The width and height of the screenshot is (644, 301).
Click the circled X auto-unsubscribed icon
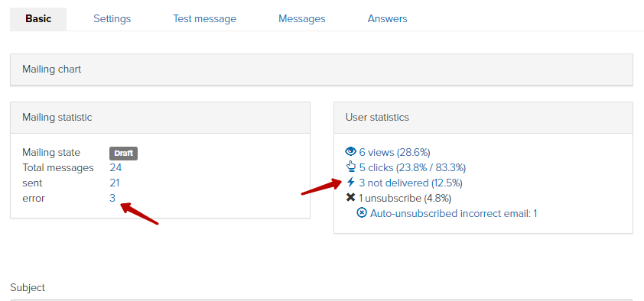point(362,213)
